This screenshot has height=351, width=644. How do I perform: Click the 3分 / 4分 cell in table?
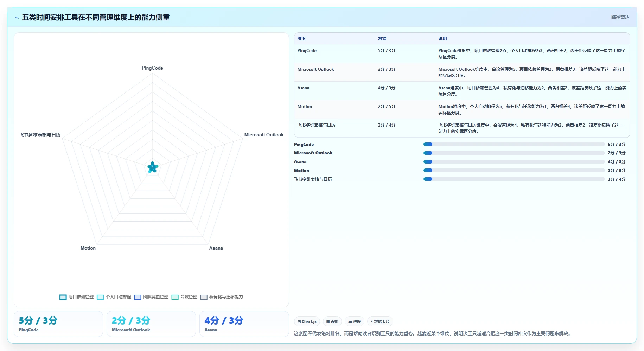[x=387, y=125]
